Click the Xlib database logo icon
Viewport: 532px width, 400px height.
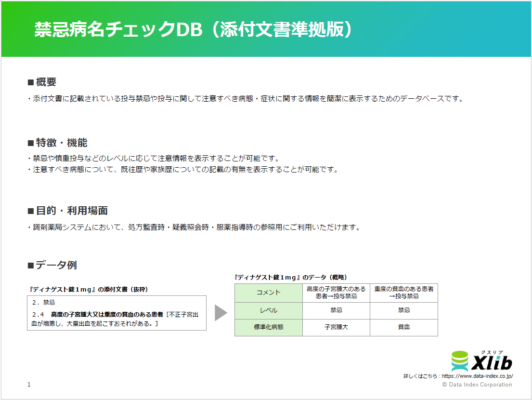pyautogui.click(x=460, y=361)
